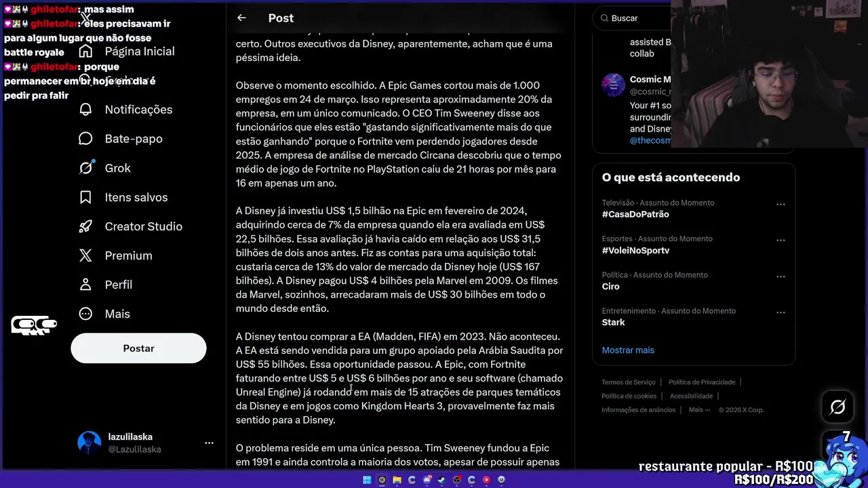Open OBS Studio from the taskbar
Screen dimensions: 868x488
coord(456,480)
